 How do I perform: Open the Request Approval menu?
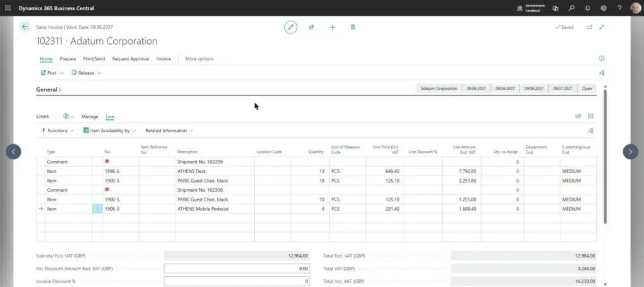tap(131, 59)
